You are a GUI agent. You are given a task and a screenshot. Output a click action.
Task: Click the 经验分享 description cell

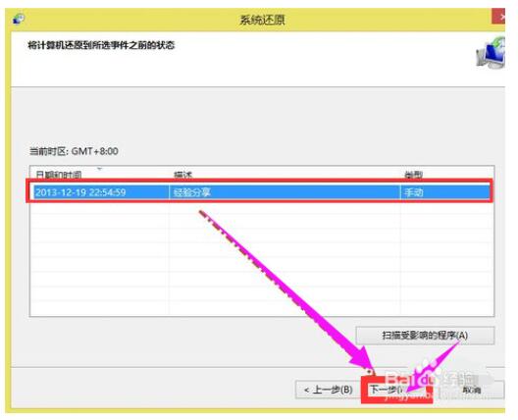click(x=192, y=192)
